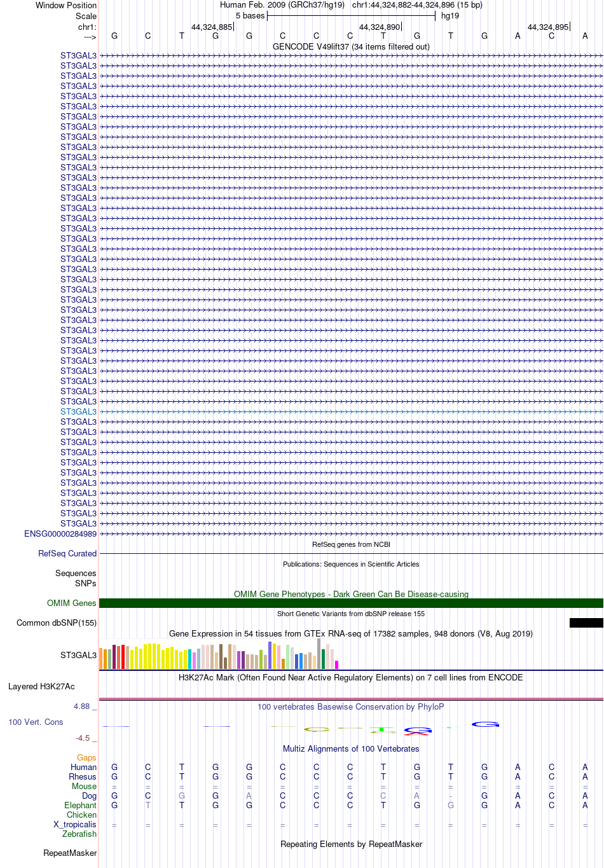This screenshot has height=868, width=604.
Task: Click 'Human Feb. 2009 (GRCh37/hg19)' assembly text
Action: (282, 4)
